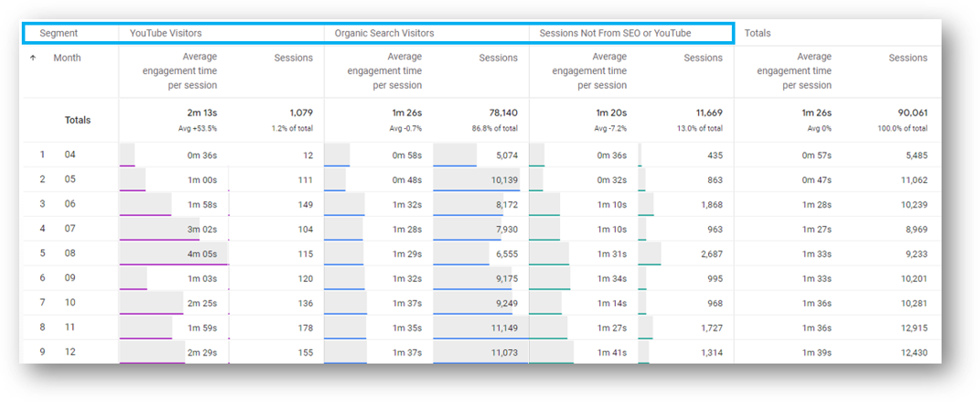Select month 11 in row 8
The width and height of the screenshot is (980, 402).
70,327
